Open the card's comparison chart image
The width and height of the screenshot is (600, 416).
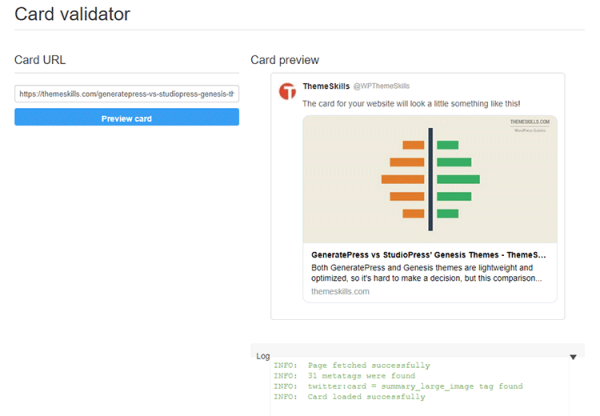[430, 178]
